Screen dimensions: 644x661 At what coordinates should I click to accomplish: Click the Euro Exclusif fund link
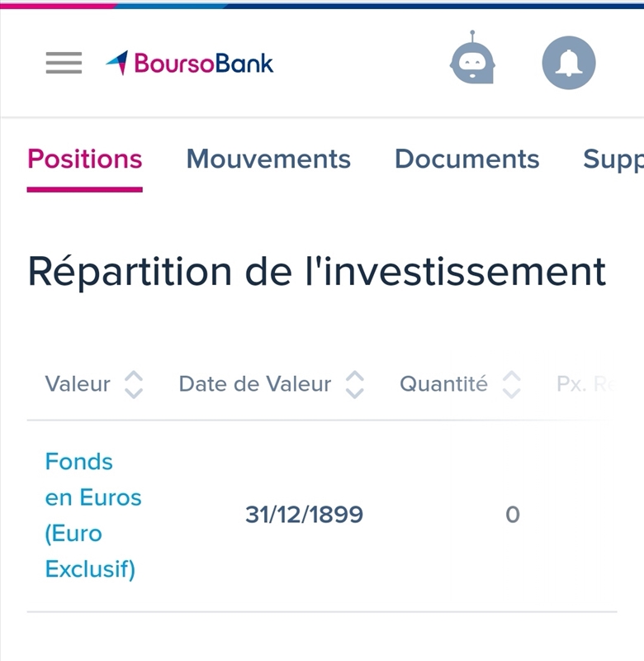(92, 552)
